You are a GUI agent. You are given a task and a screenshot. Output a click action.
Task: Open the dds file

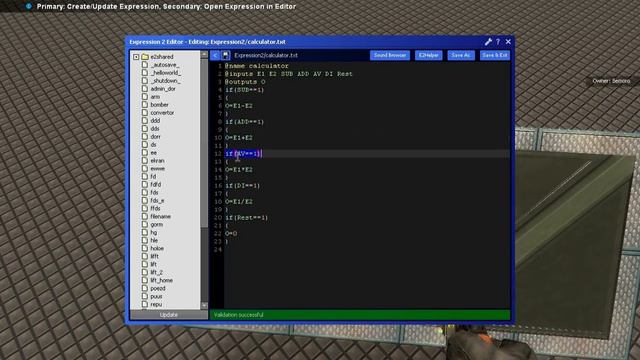coord(155,129)
